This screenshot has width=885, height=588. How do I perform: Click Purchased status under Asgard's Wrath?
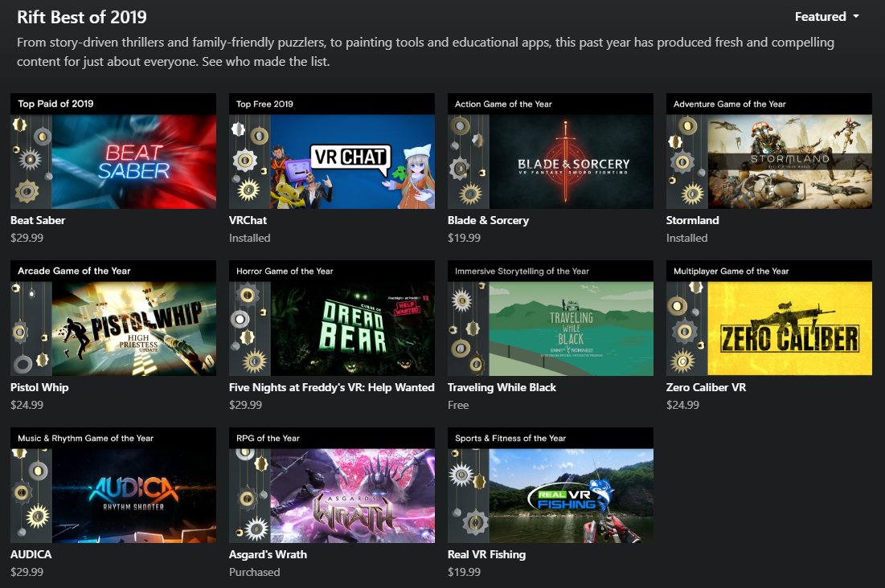[255, 572]
